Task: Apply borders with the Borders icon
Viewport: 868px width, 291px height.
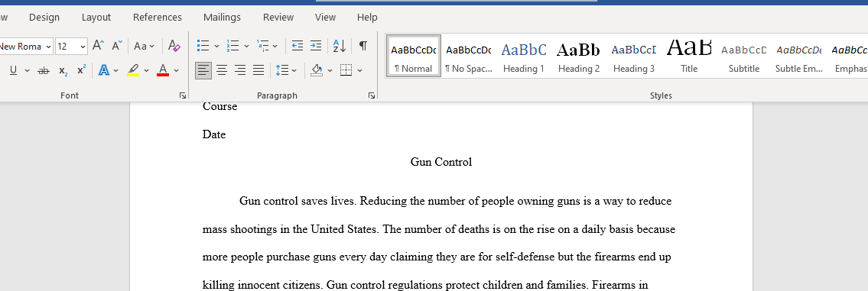Action: [x=346, y=70]
